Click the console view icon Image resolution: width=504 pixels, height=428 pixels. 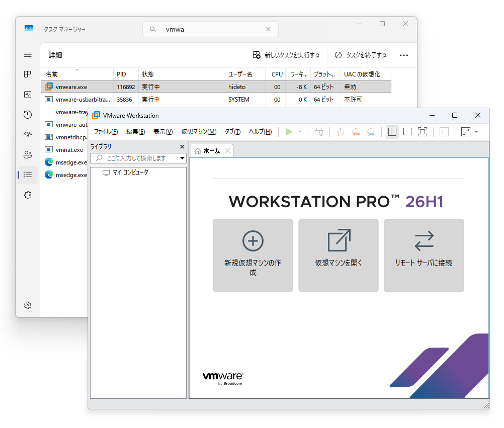click(444, 132)
